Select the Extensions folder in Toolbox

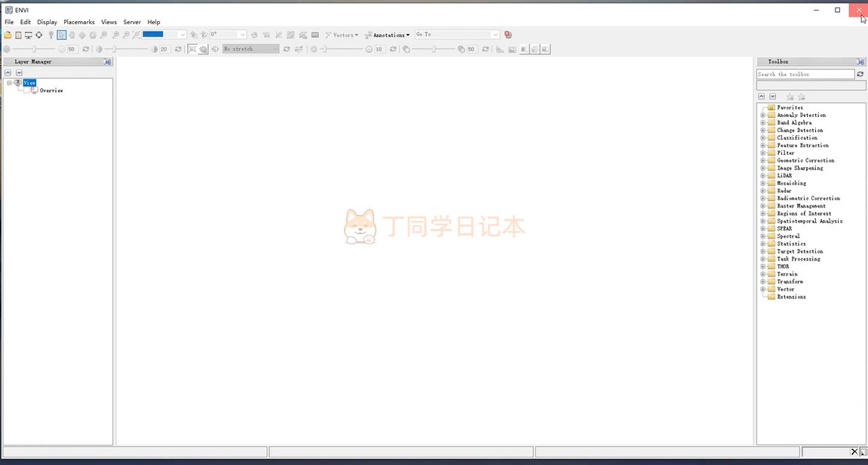[x=791, y=297]
